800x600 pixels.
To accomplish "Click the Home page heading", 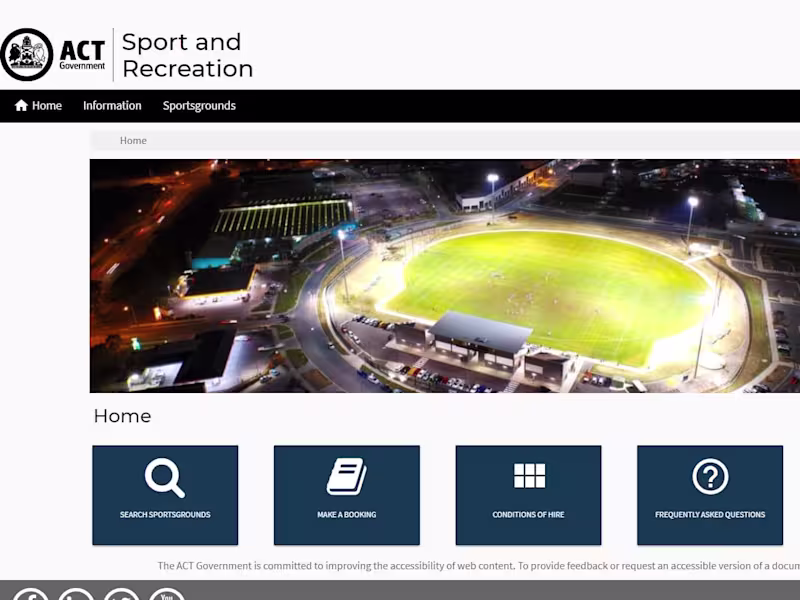I will 122,416.
